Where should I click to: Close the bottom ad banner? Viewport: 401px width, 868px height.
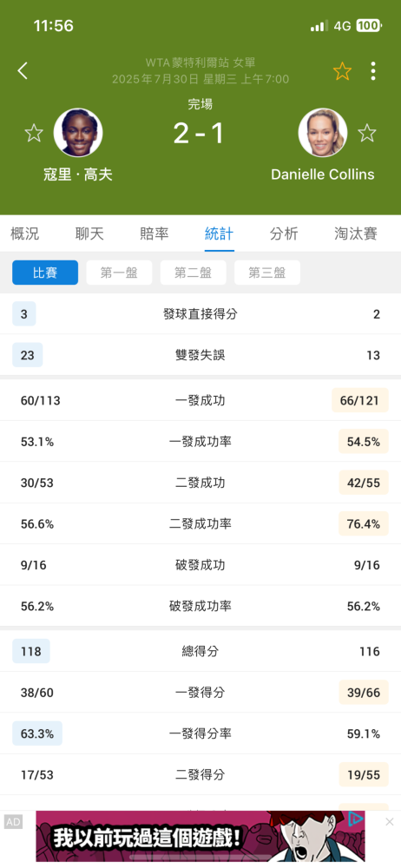(x=390, y=822)
